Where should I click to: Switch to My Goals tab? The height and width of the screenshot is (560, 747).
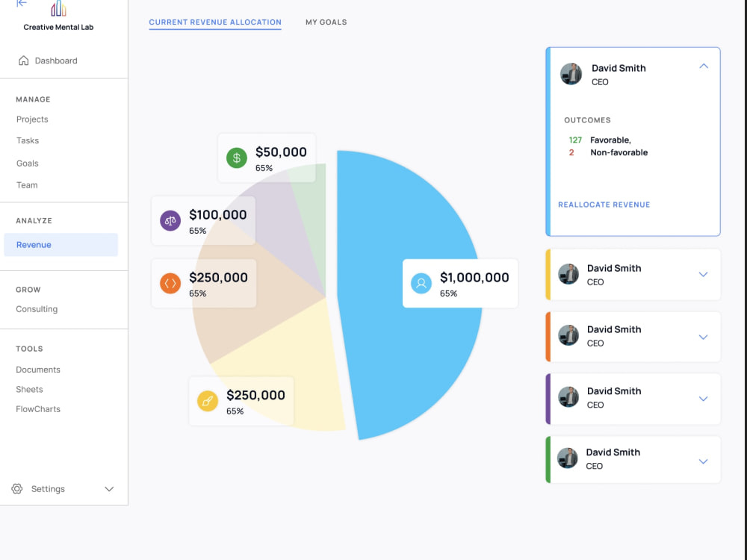click(326, 22)
